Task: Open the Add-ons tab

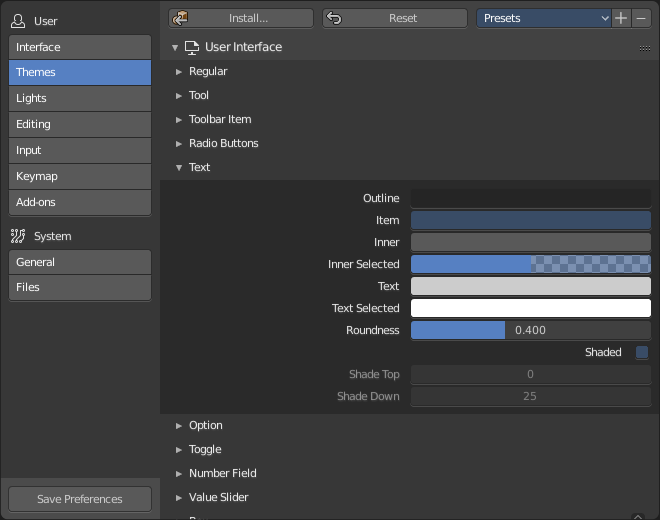Action: (x=80, y=202)
